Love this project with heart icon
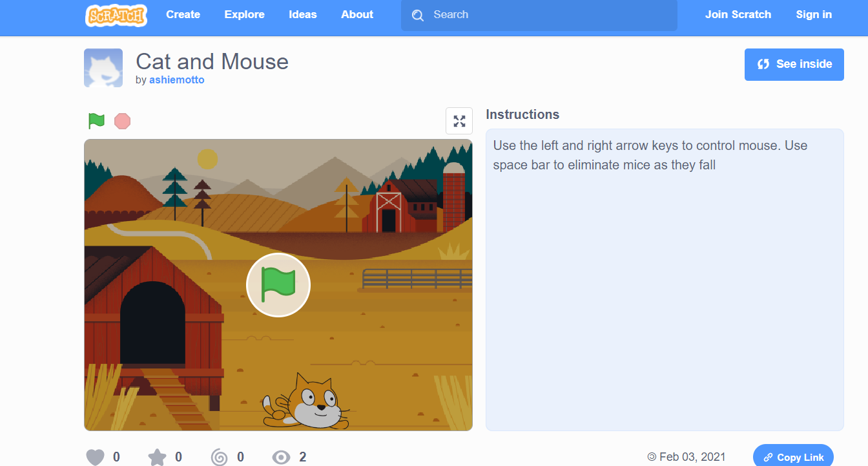Viewport: 868px width, 466px height. pyautogui.click(x=95, y=457)
